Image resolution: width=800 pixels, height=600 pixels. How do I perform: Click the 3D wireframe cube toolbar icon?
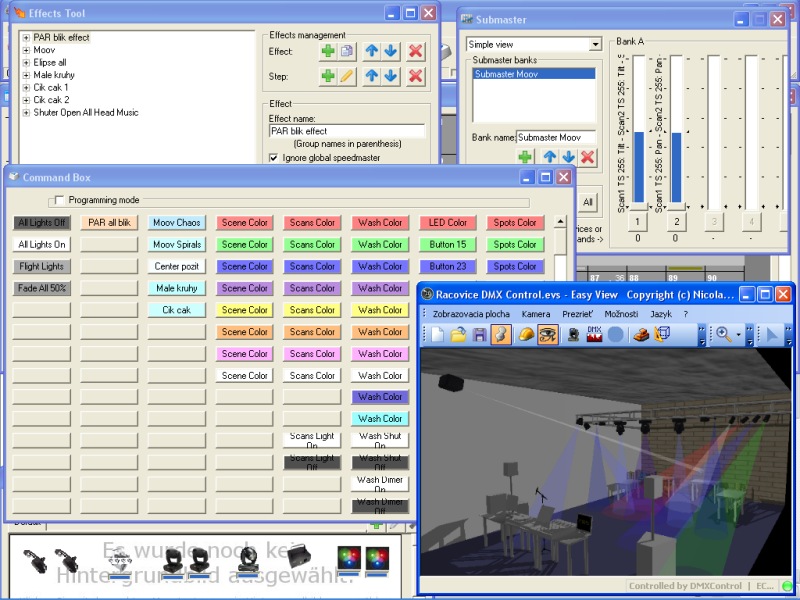tap(661, 335)
